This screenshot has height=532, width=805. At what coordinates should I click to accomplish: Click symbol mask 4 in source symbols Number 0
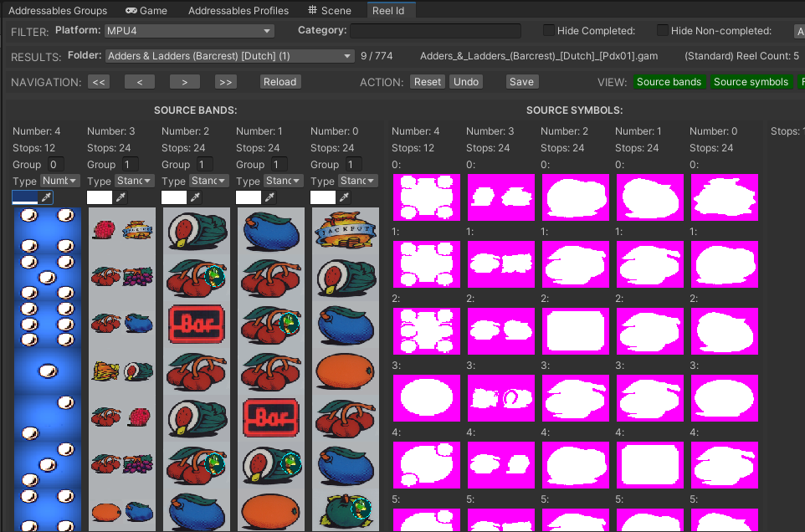point(725,465)
